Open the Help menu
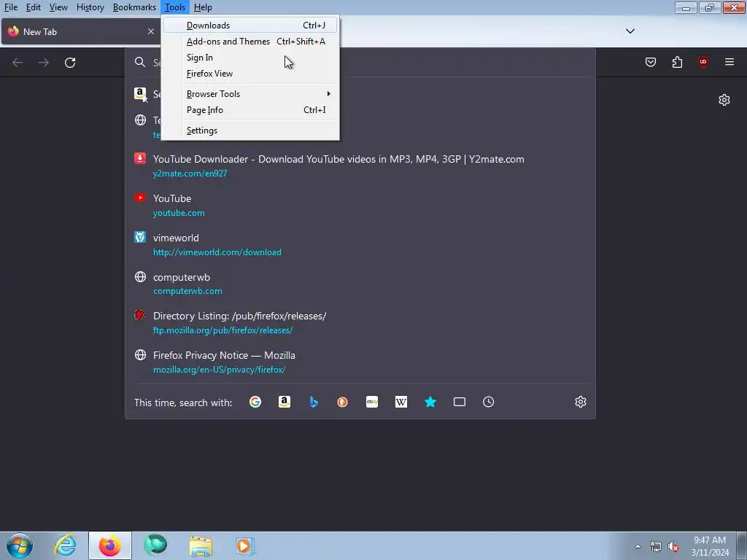This screenshot has width=747, height=560. point(203,7)
